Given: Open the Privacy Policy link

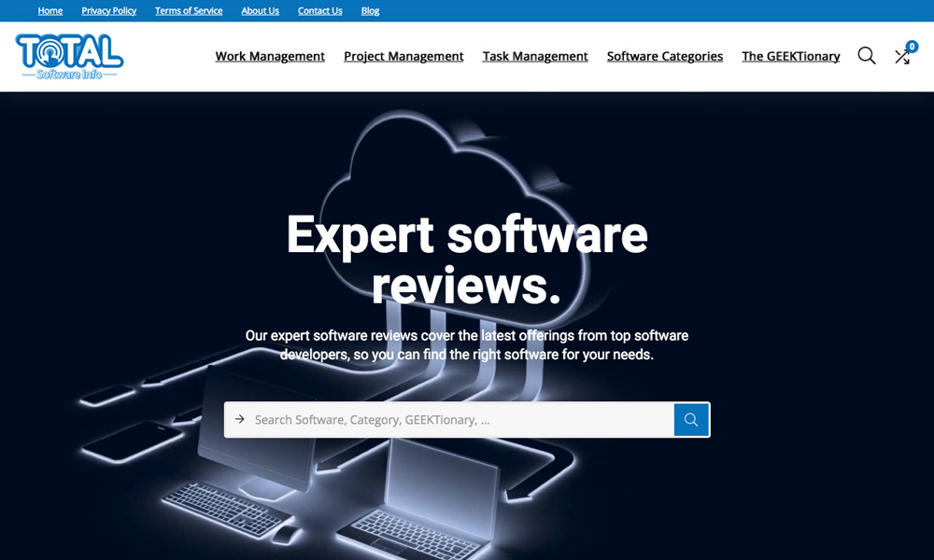Looking at the screenshot, I should (109, 11).
